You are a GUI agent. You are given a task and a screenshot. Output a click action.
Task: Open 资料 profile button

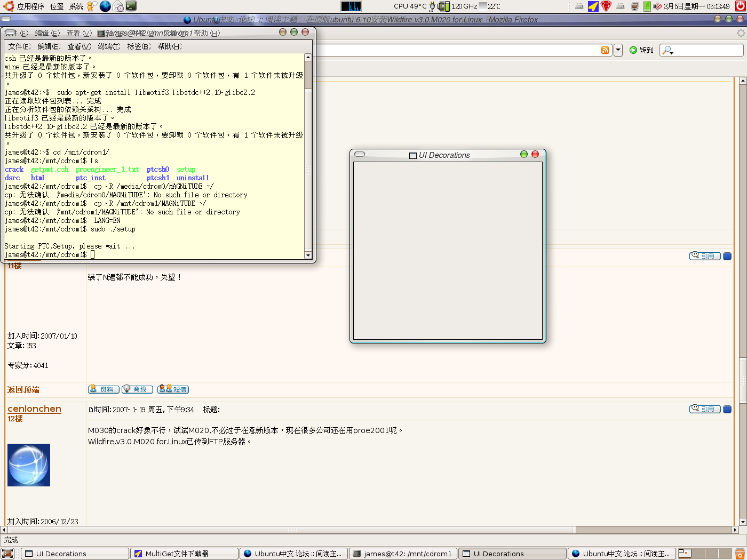pyautogui.click(x=104, y=389)
